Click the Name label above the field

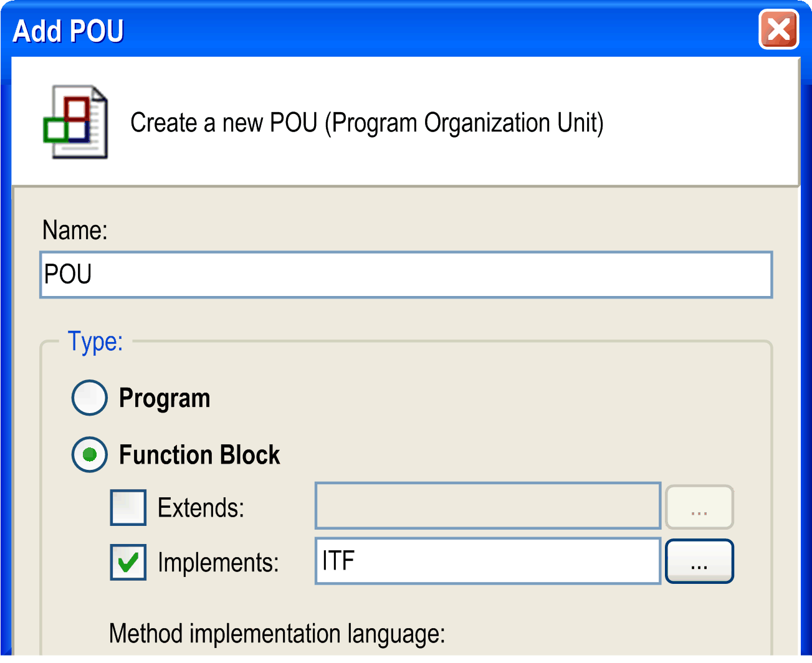coord(75,231)
